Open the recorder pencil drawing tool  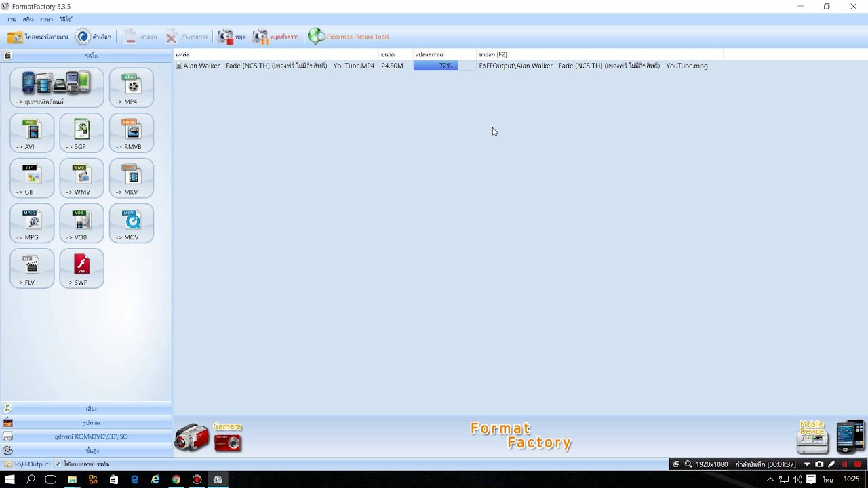832,464
